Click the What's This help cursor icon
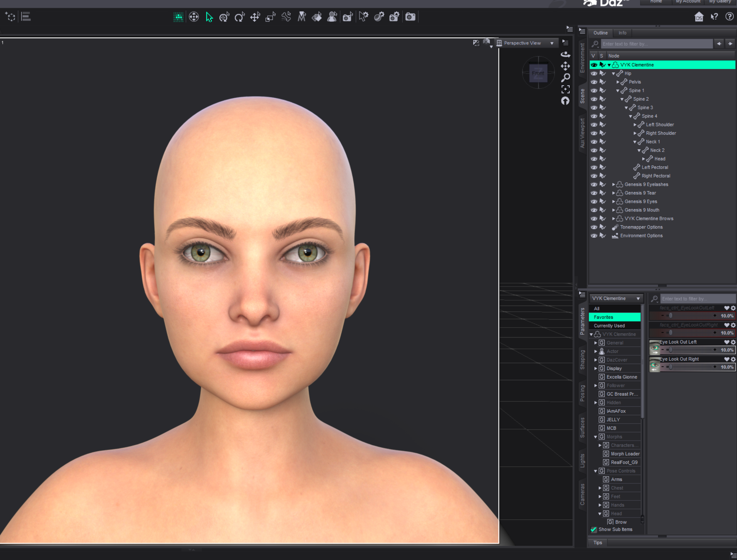Viewport: 737px width, 560px height. click(714, 17)
